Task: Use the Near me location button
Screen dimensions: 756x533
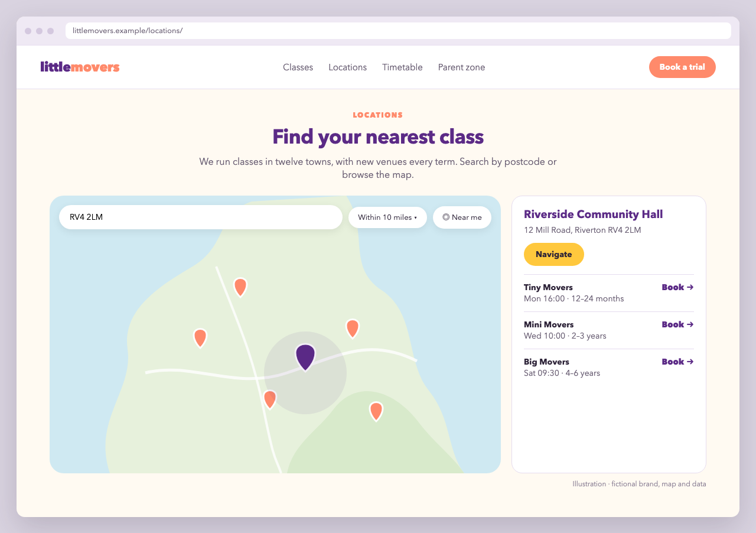Action: pyautogui.click(x=462, y=217)
